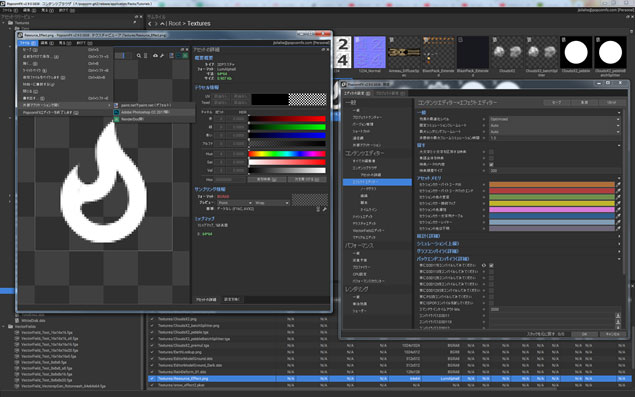Click the breadcrumb up-folder arrow
Image resolution: width=635 pixels, height=397 pixels.
(x=162, y=24)
